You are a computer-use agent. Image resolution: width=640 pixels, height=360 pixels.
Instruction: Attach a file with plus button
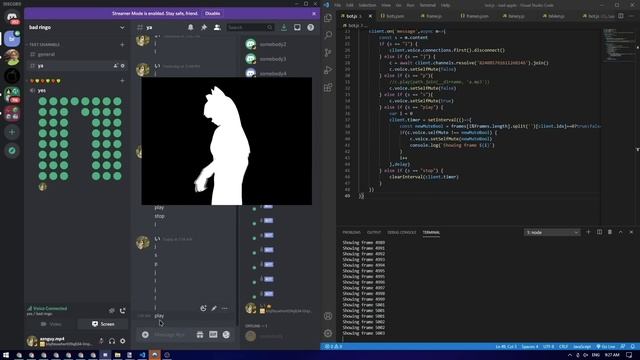point(145,335)
